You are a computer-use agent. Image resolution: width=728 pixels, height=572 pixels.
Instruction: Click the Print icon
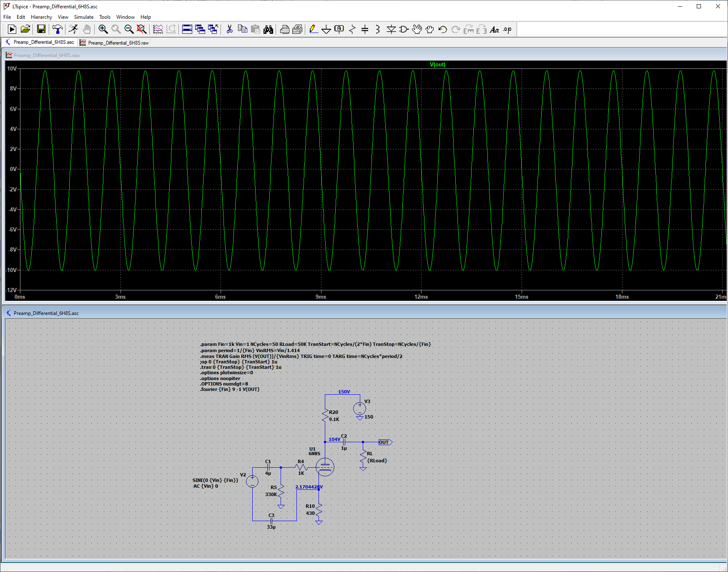pyautogui.click(x=297, y=29)
